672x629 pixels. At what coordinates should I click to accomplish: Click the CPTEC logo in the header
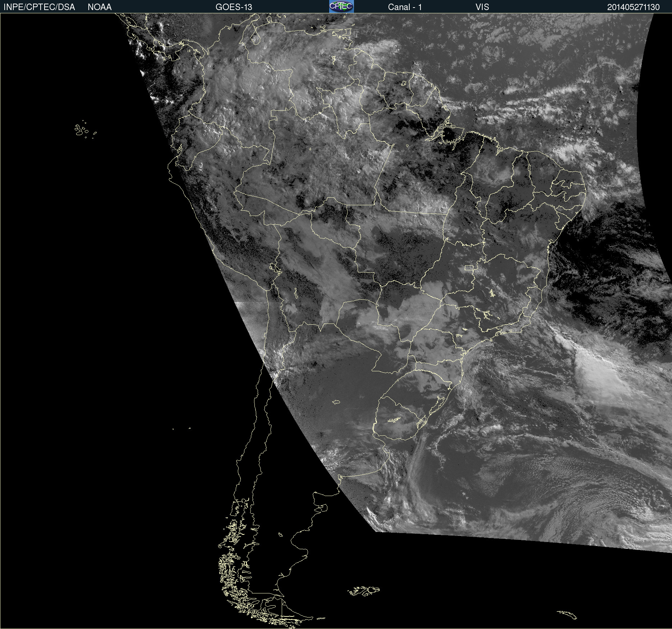[x=341, y=6]
